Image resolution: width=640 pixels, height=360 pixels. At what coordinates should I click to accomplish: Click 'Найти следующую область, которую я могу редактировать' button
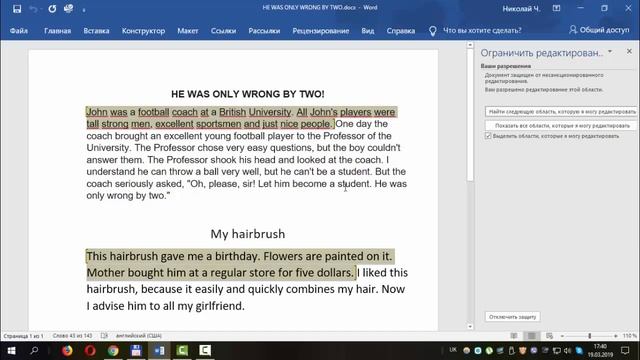pos(562,111)
